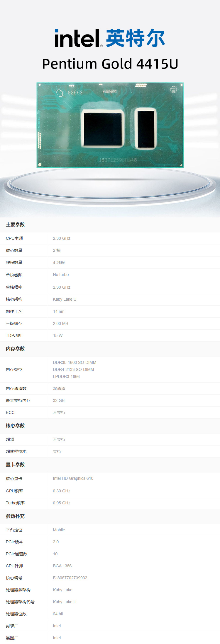Click the Pentium Gold 4415U title
The height and width of the screenshot is (644, 220).
tap(110, 64)
